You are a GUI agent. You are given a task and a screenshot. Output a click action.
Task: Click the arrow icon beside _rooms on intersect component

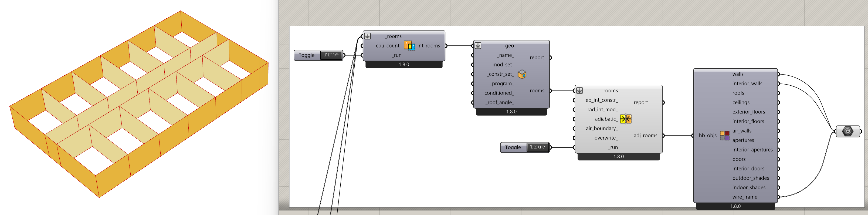[367, 36]
